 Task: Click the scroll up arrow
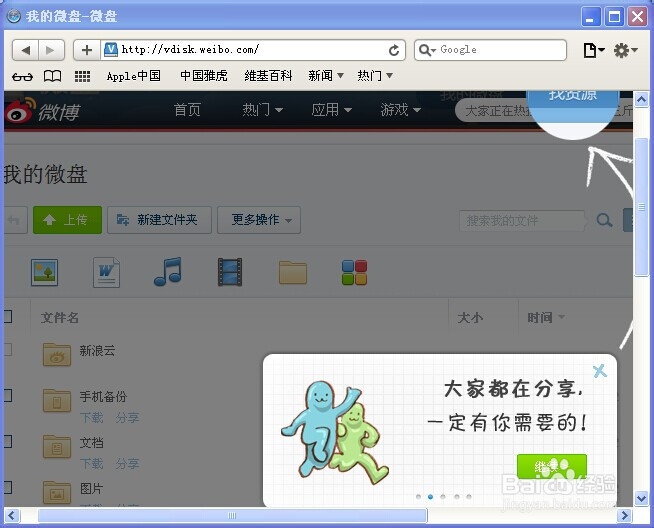641,99
